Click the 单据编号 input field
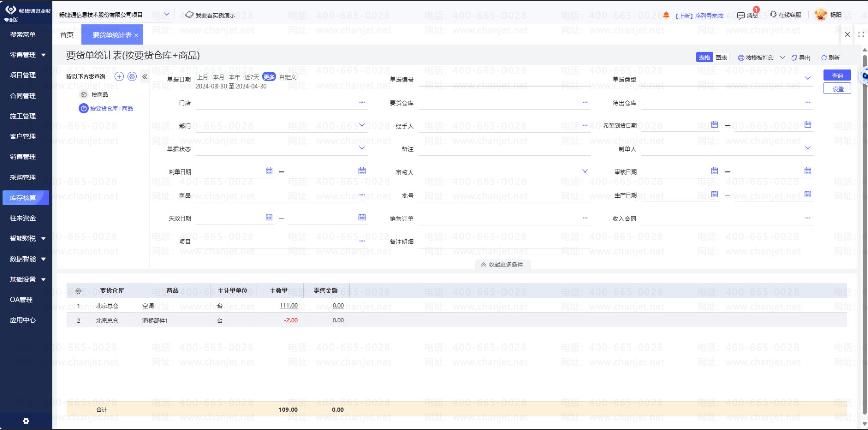The width and height of the screenshot is (868, 430). 504,79
